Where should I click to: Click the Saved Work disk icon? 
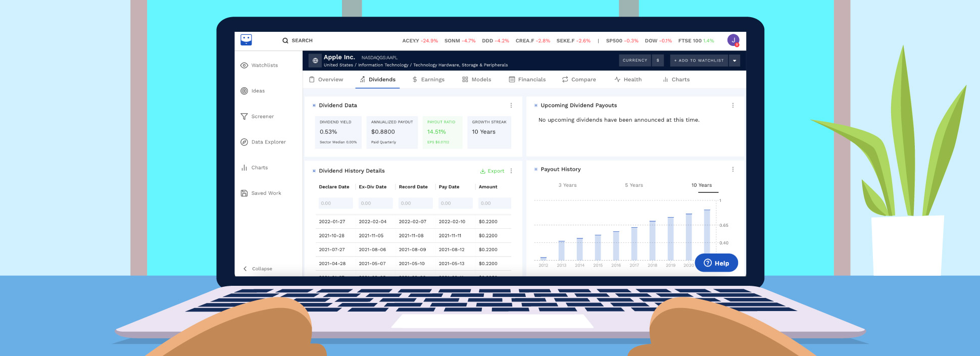point(244,193)
